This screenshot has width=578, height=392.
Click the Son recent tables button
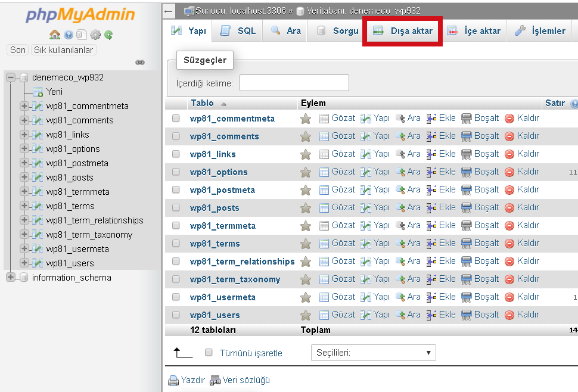[18, 50]
